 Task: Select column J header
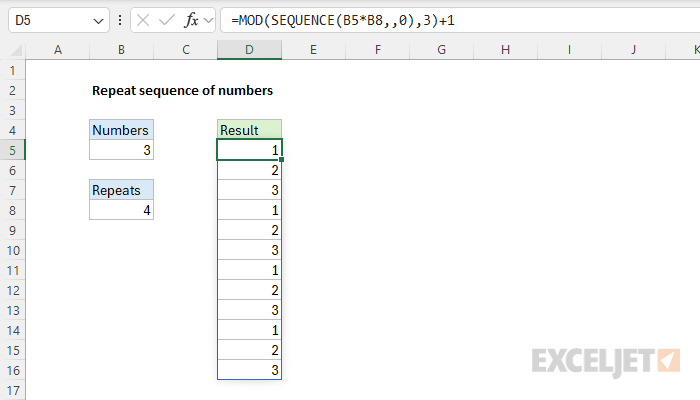(633, 50)
